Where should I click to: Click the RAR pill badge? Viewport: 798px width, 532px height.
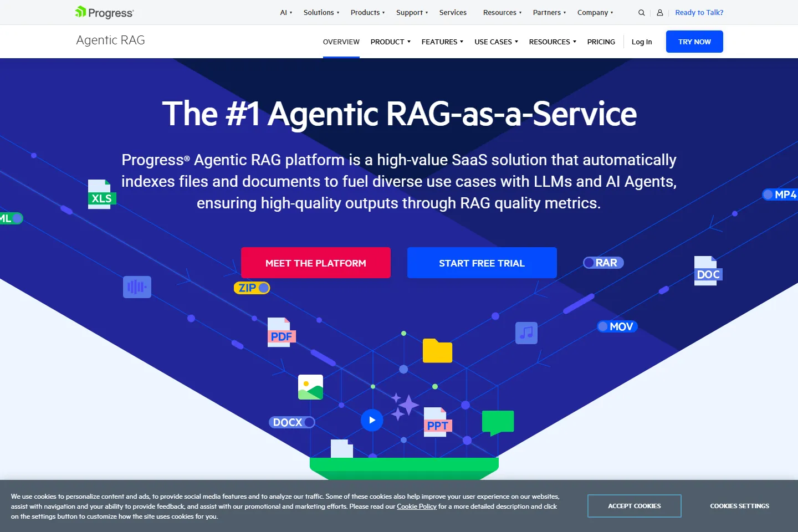(x=603, y=263)
